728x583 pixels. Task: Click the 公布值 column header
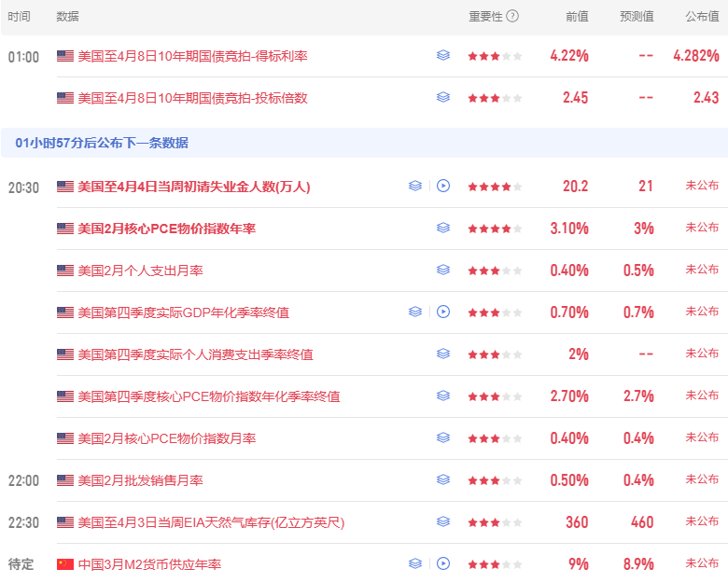coord(702,16)
